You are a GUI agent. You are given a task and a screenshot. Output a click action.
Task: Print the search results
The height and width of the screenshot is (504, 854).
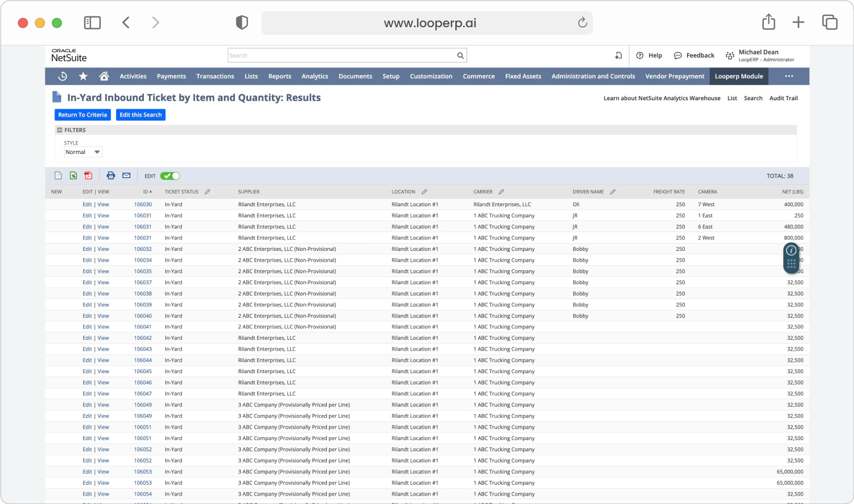coord(111,176)
